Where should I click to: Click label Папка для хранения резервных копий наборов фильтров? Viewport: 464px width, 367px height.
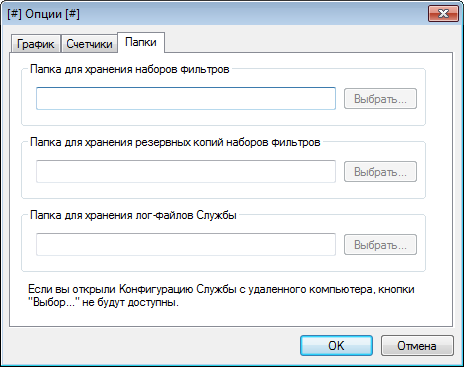click(175, 142)
